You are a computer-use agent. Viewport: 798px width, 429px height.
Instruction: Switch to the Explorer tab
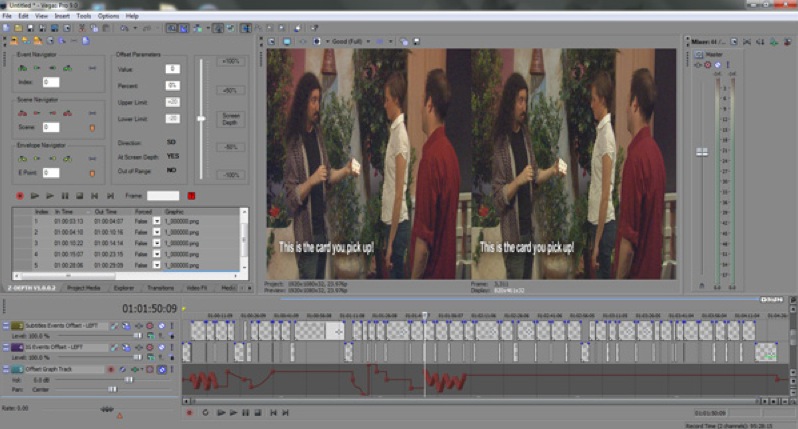point(124,288)
